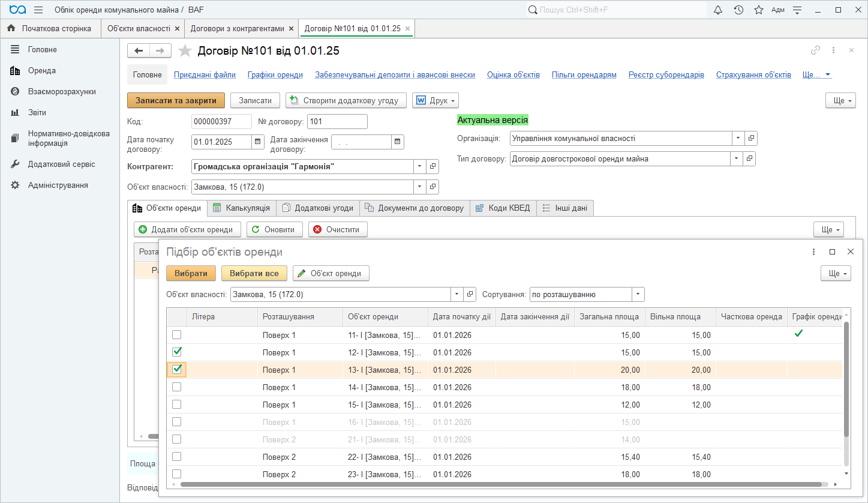The image size is (868, 503).
Task: Tick the checkbox for object 14- I
Action: coord(177,387)
